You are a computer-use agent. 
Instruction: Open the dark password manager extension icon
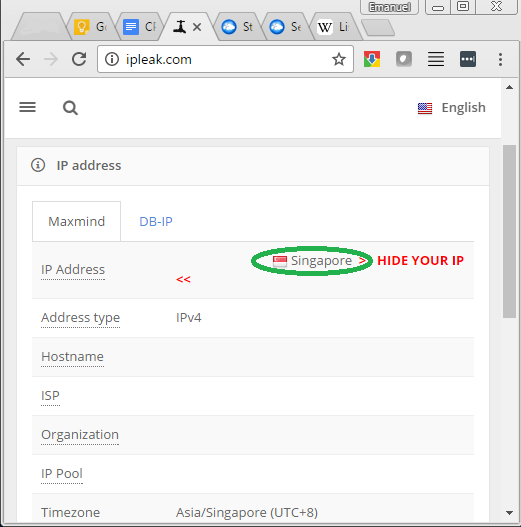tap(468, 59)
